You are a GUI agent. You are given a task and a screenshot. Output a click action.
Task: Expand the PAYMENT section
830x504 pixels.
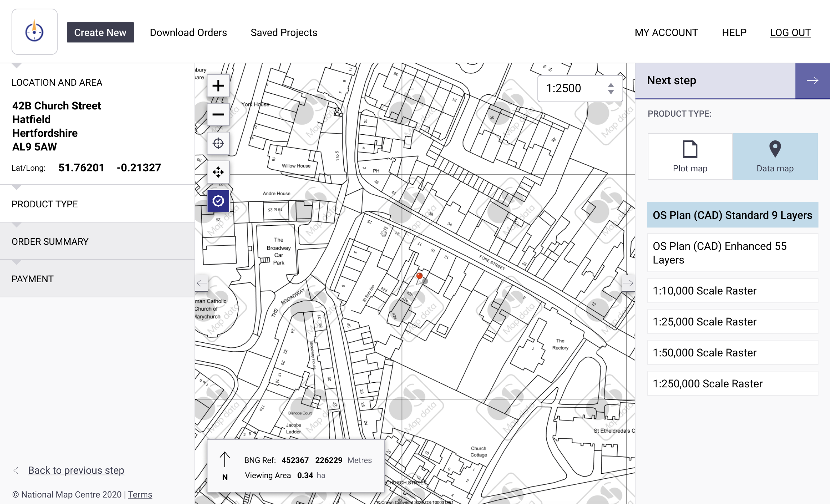32,279
